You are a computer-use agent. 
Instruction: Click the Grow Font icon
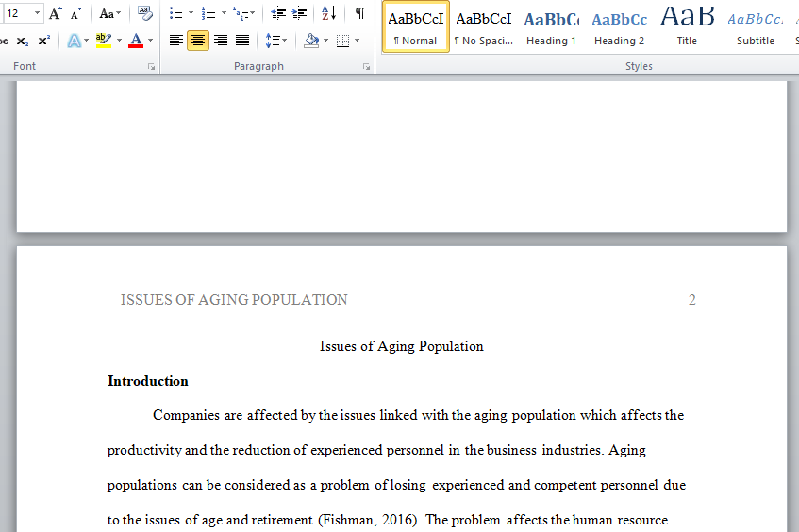tap(55, 13)
